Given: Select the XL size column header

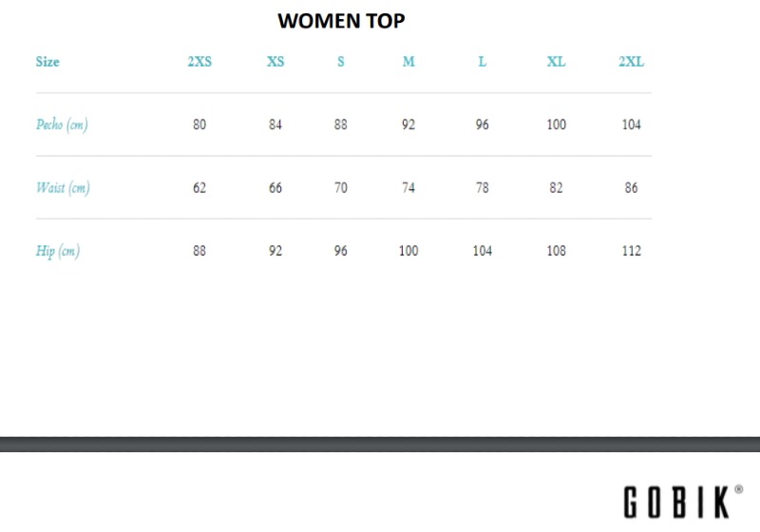Looking at the screenshot, I should [x=556, y=62].
